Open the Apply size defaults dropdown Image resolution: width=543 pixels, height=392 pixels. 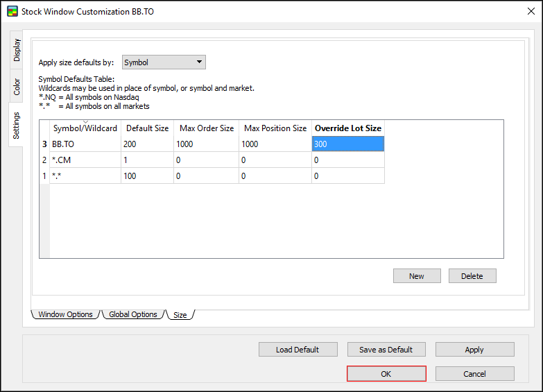(x=164, y=62)
